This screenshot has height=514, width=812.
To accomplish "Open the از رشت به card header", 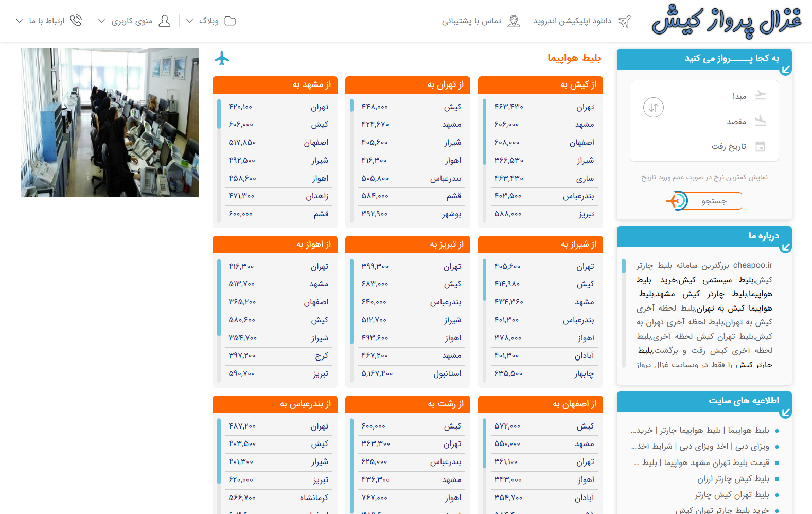I will [408, 404].
